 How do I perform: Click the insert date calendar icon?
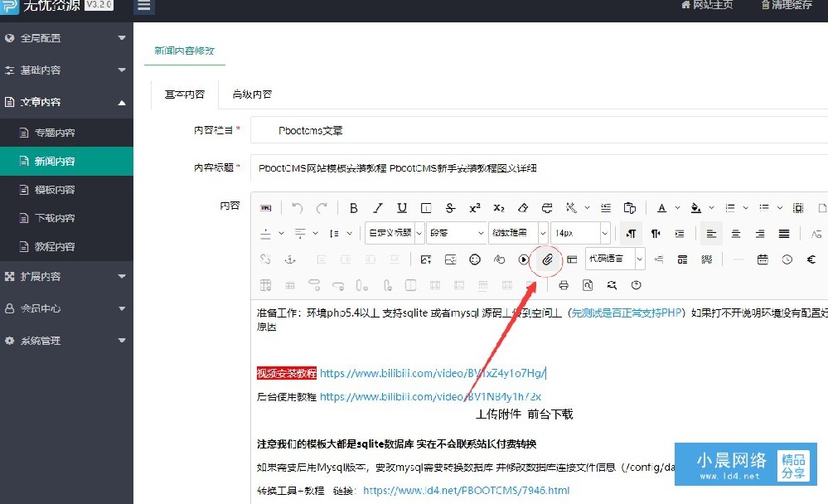[x=763, y=259]
